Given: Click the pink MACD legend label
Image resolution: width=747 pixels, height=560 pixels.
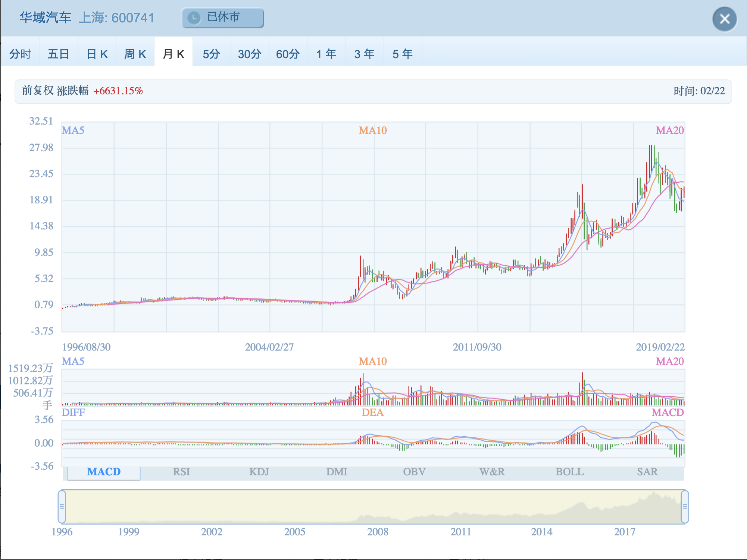Looking at the screenshot, I should tap(668, 412).
